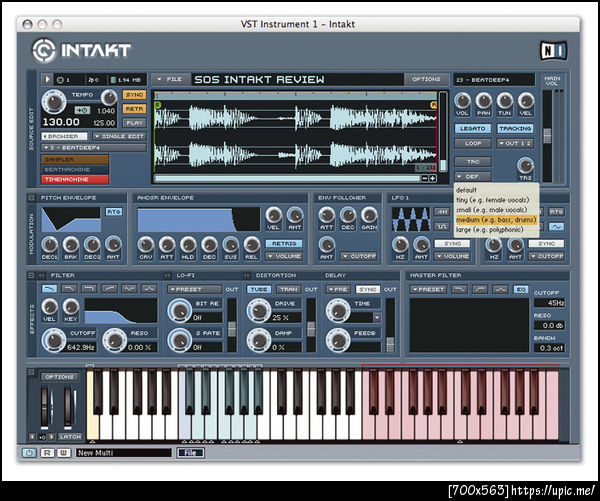600x501 pixels.
Task: Click the distortion DRIVE knob
Action: (x=259, y=310)
